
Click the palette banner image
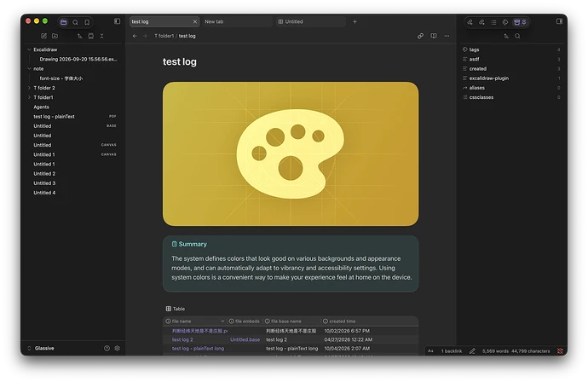pyautogui.click(x=291, y=153)
